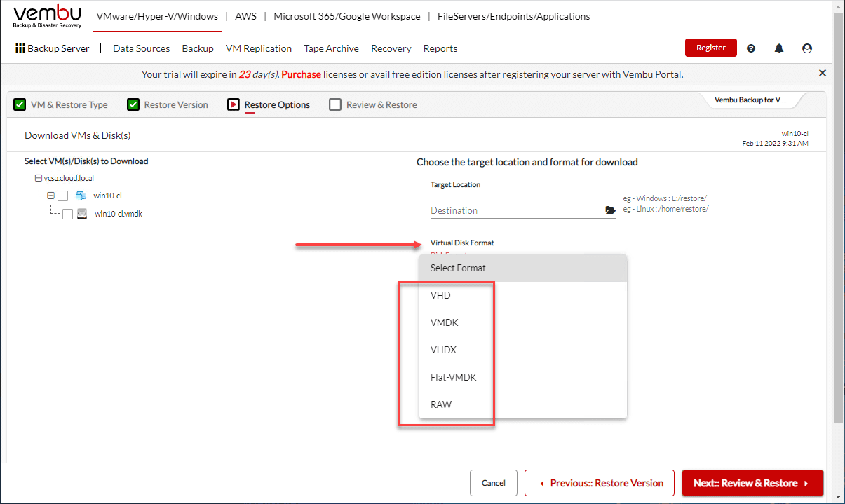This screenshot has width=845, height=504.
Task: Collapse the vcsa.cloud.local tree node
Action: pyautogui.click(x=39, y=178)
